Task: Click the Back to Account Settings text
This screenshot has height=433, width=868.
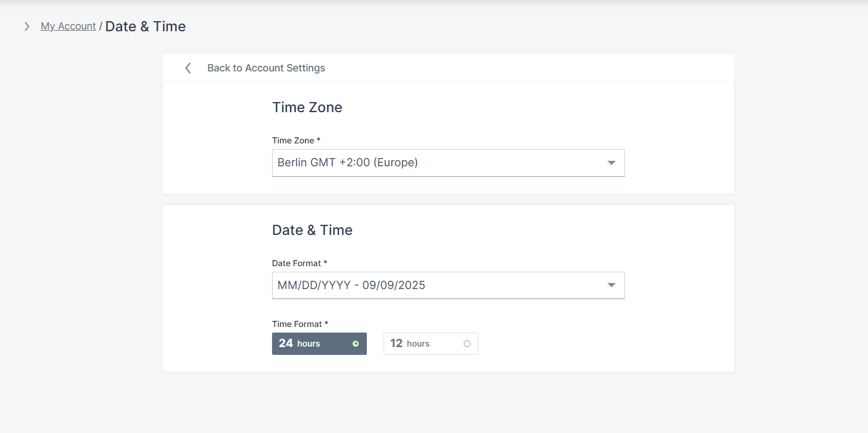Action: pyautogui.click(x=266, y=68)
